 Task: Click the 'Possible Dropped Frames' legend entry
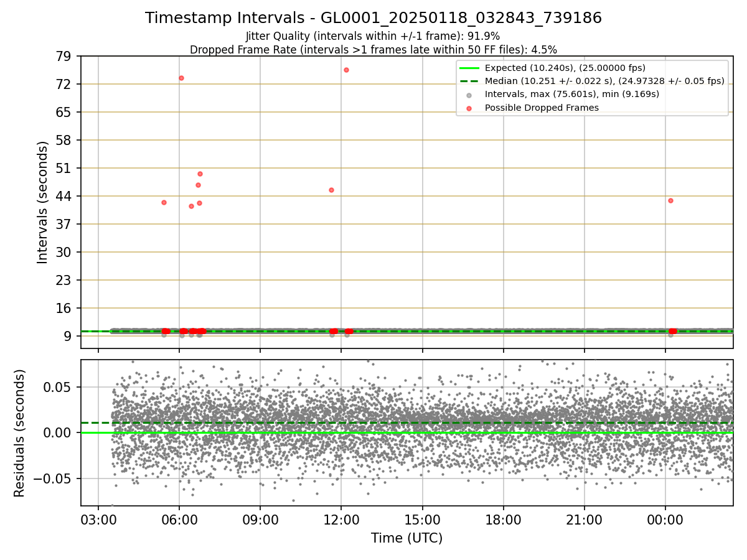pos(542,108)
